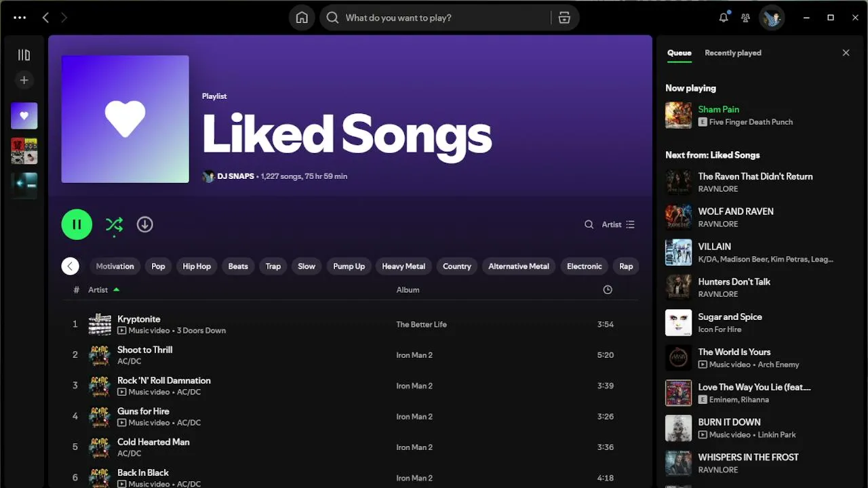This screenshot has width=868, height=488.
Task: Select the Kryptonite track title
Action: [x=139, y=319]
